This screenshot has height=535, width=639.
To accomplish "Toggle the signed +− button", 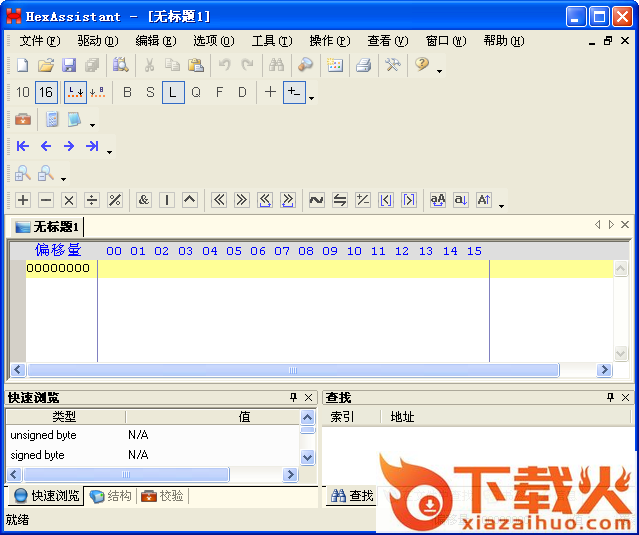I will (x=294, y=92).
